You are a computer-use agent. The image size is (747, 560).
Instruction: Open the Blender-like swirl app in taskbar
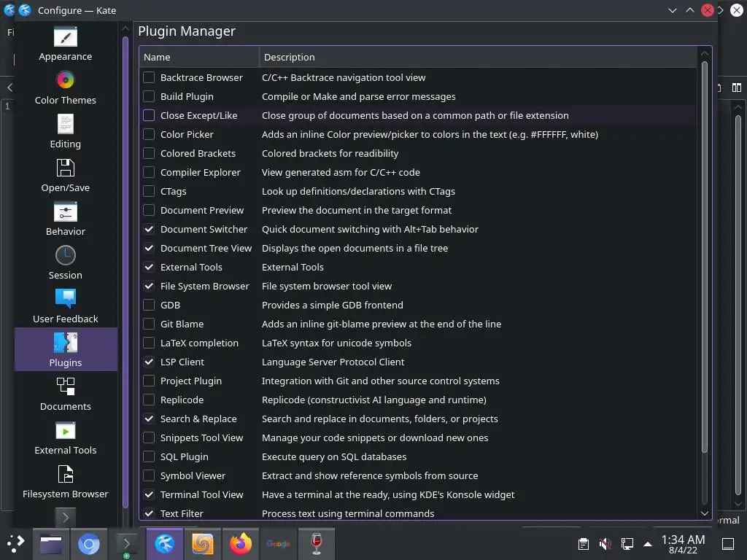[203, 544]
